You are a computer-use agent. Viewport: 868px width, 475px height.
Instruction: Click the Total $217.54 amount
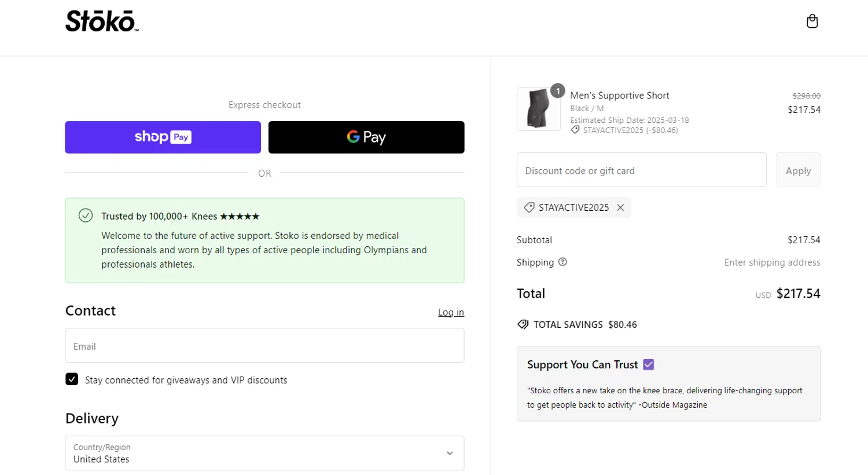coord(798,294)
